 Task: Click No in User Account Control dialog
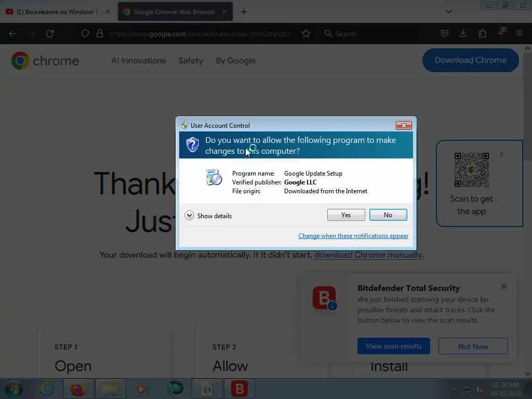[x=388, y=215]
